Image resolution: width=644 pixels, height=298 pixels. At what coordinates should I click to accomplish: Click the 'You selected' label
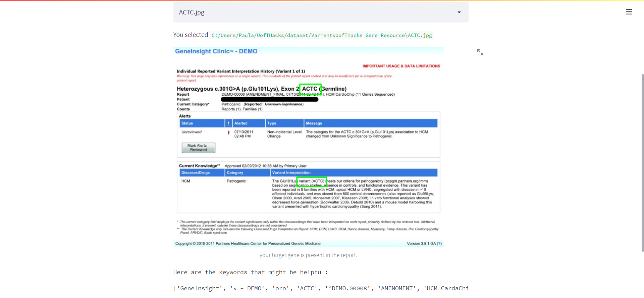pos(191,35)
